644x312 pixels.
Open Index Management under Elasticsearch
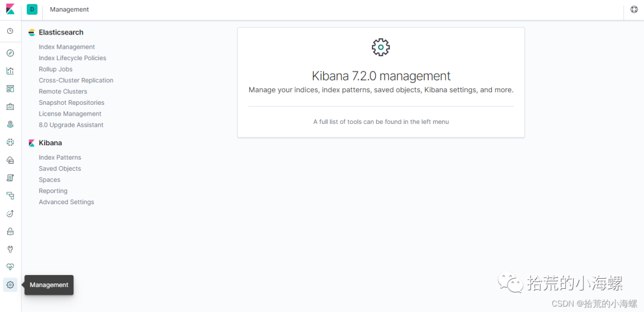click(x=67, y=47)
